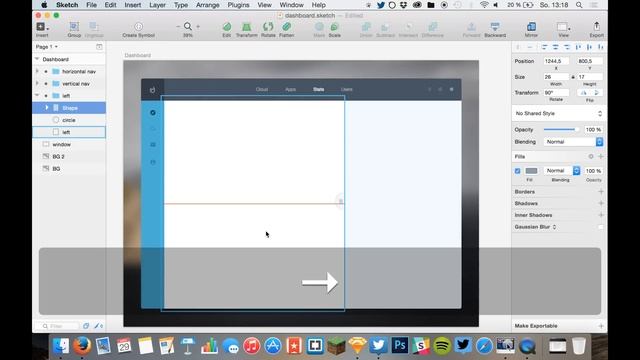Open the Window menu
The width and height of the screenshot is (640, 360).
(x=291, y=5)
